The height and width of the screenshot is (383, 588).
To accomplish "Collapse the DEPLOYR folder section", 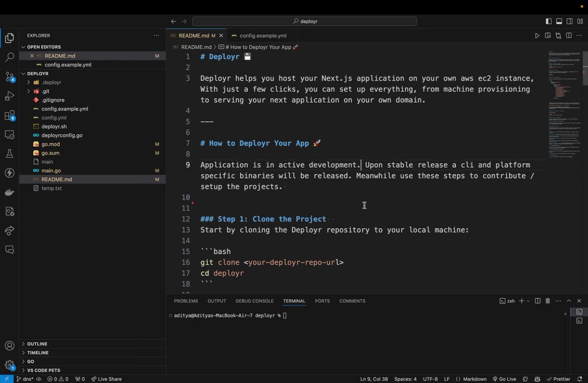I will click(23, 74).
